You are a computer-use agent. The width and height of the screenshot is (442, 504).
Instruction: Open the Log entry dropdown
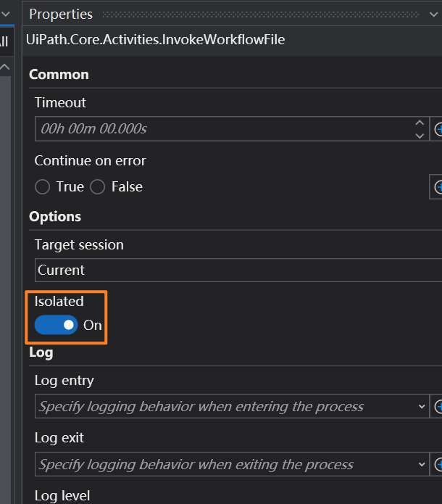pyautogui.click(x=232, y=406)
